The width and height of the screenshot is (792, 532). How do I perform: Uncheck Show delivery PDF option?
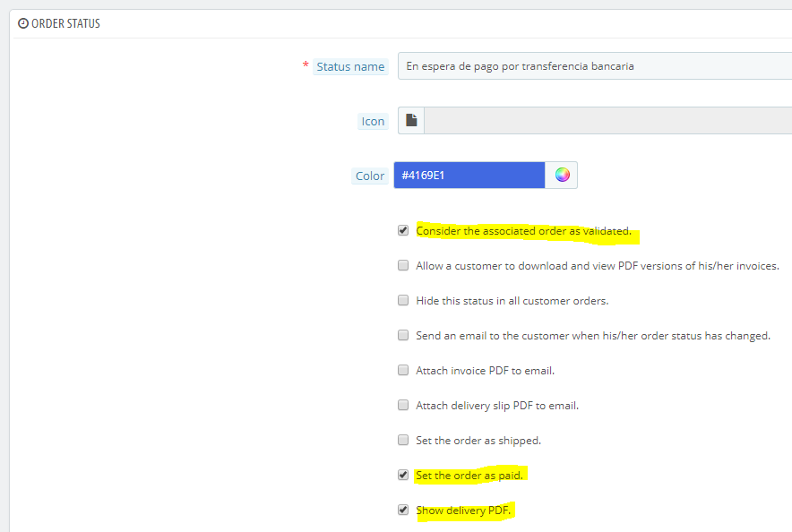pyautogui.click(x=403, y=510)
